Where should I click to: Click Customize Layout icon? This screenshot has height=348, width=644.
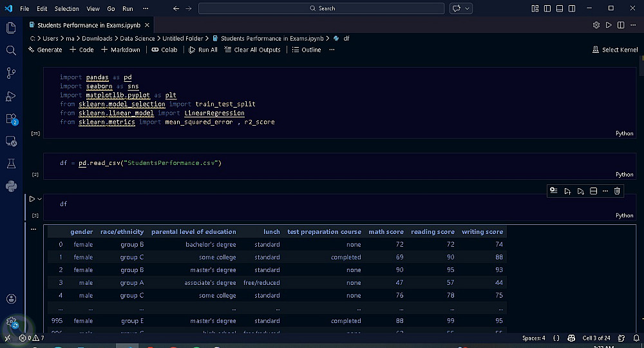(535, 8)
